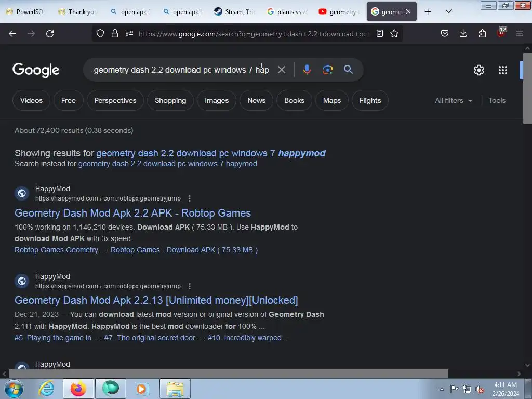Switch to the plants vs z browser tab
This screenshot has width=532, height=399.
point(287,12)
